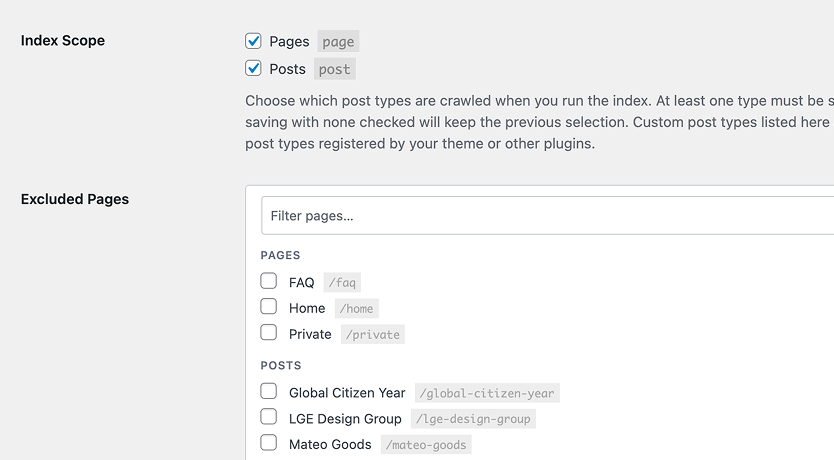Click the POSTS group heading
The height and width of the screenshot is (460, 834).
[x=281, y=366]
